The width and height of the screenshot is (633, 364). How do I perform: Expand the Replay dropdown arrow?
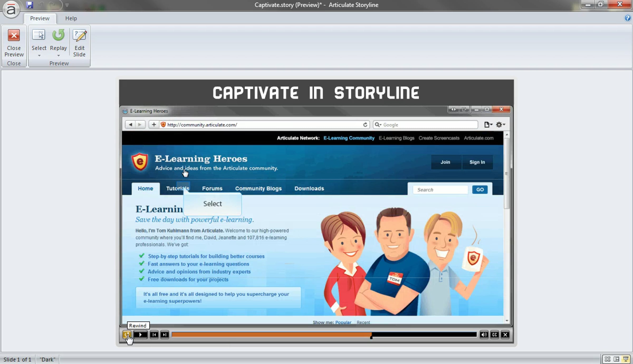point(58,56)
